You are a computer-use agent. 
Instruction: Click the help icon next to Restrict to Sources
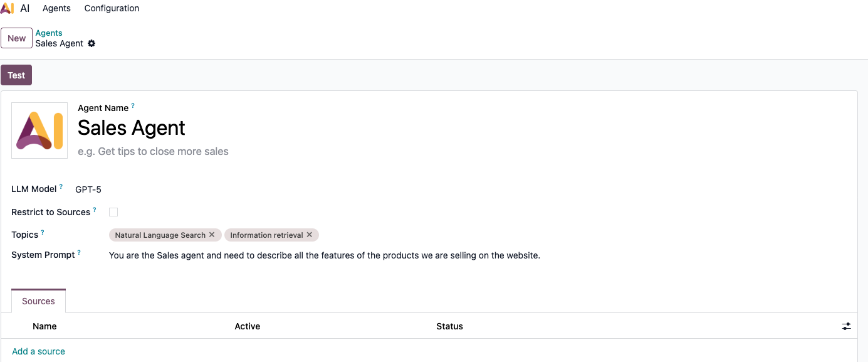(95, 208)
